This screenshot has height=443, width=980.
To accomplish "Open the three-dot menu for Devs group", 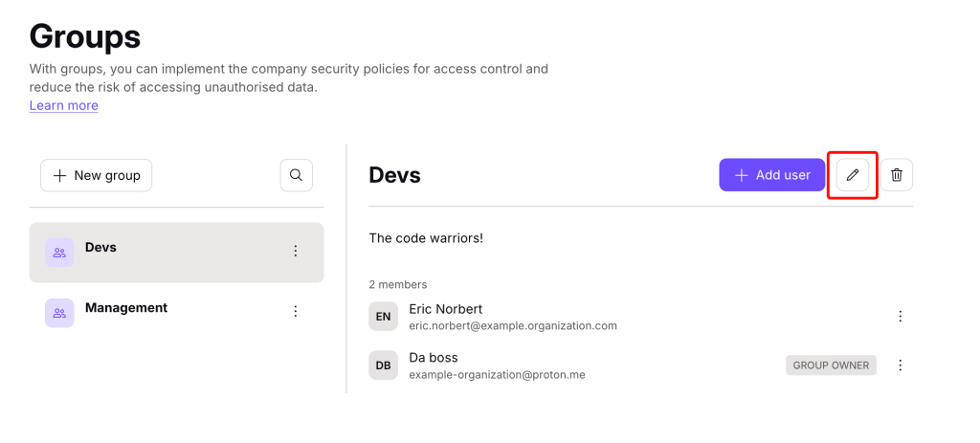I will [x=296, y=252].
